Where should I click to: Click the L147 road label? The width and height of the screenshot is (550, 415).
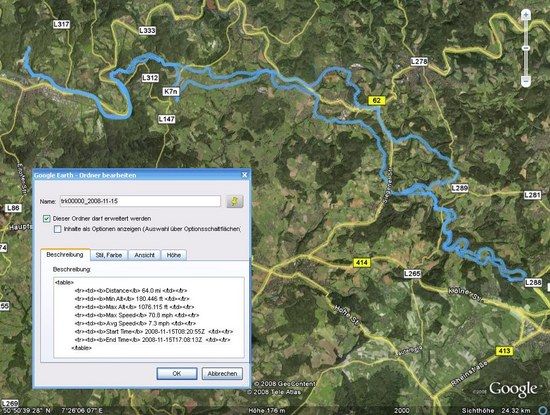point(167,119)
